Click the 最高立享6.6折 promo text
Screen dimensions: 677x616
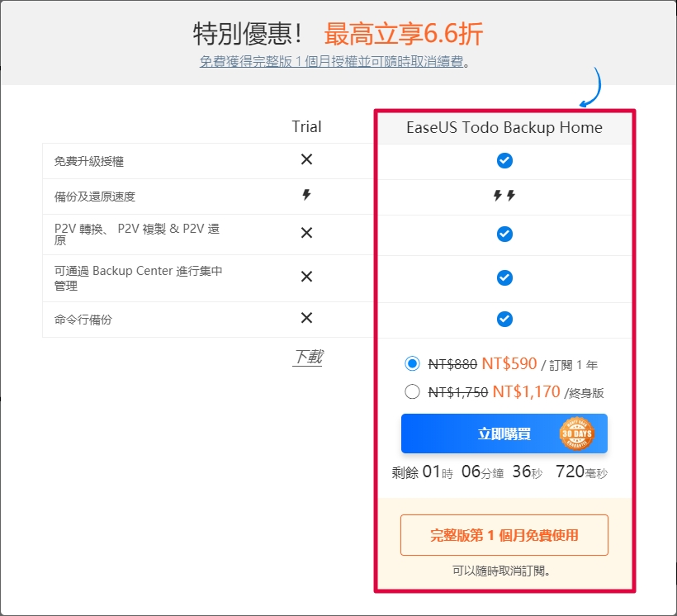tap(403, 34)
